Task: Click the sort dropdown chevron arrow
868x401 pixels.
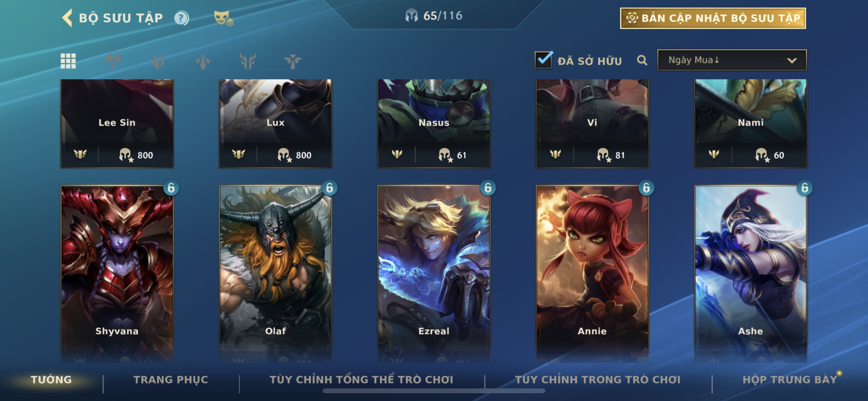Action: click(x=792, y=61)
